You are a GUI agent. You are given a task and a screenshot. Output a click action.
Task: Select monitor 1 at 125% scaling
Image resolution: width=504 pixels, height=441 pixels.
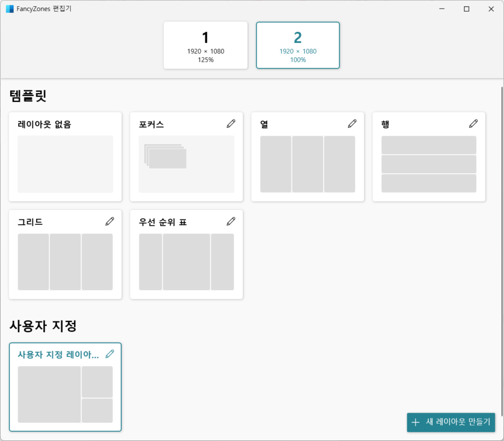click(206, 45)
